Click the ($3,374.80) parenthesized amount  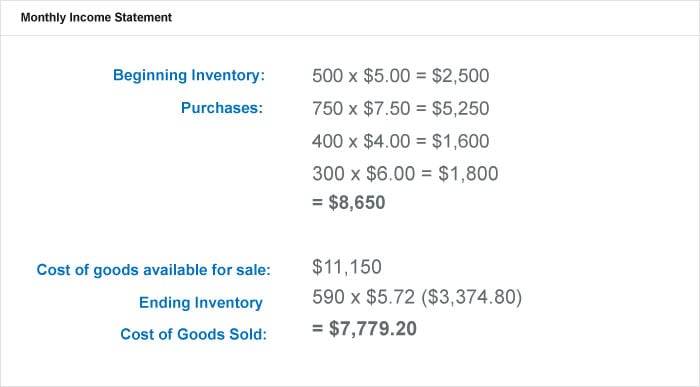471,297
